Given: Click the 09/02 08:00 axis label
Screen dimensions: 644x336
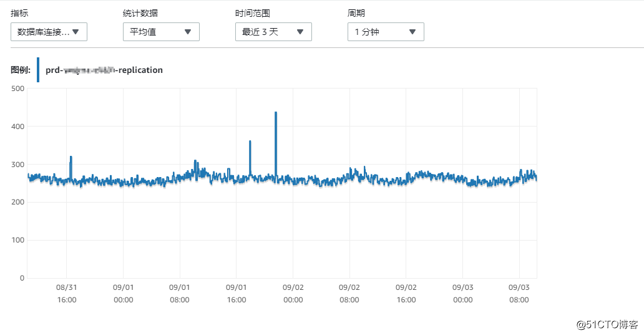Looking at the screenshot, I should (x=349, y=294).
